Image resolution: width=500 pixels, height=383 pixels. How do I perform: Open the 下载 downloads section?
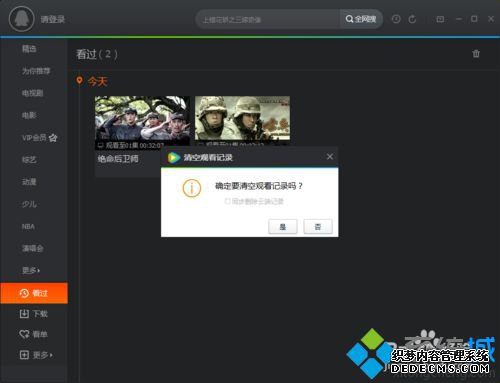pos(34,314)
